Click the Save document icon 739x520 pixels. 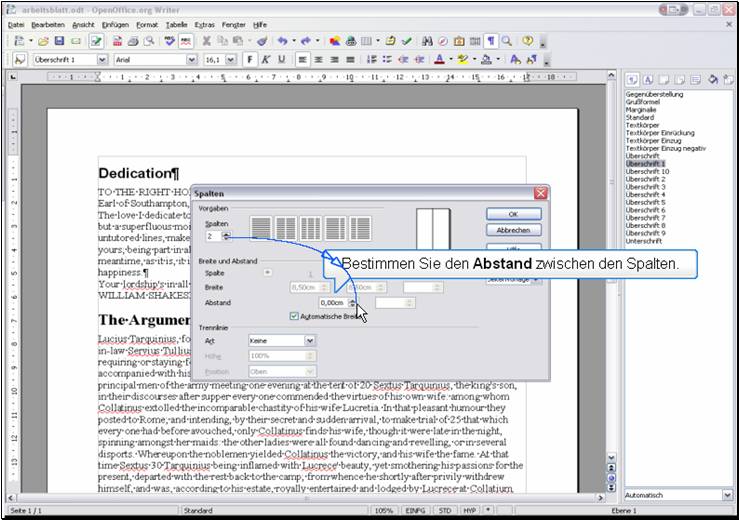click(x=60, y=41)
